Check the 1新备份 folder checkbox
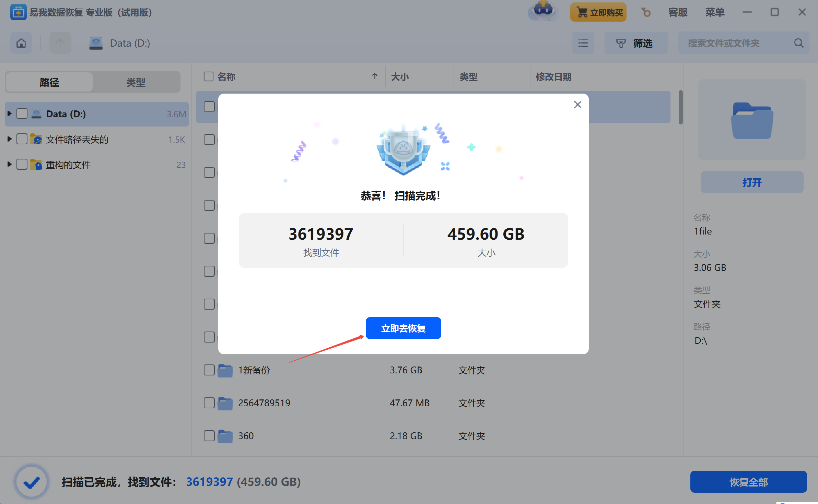 [x=209, y=370]
